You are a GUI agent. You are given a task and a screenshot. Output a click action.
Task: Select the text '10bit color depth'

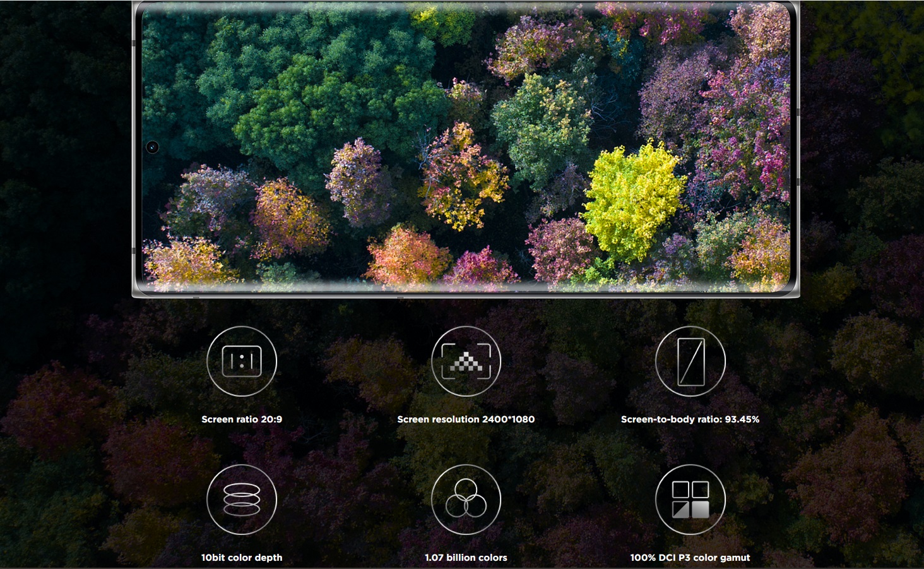point(242,558)
